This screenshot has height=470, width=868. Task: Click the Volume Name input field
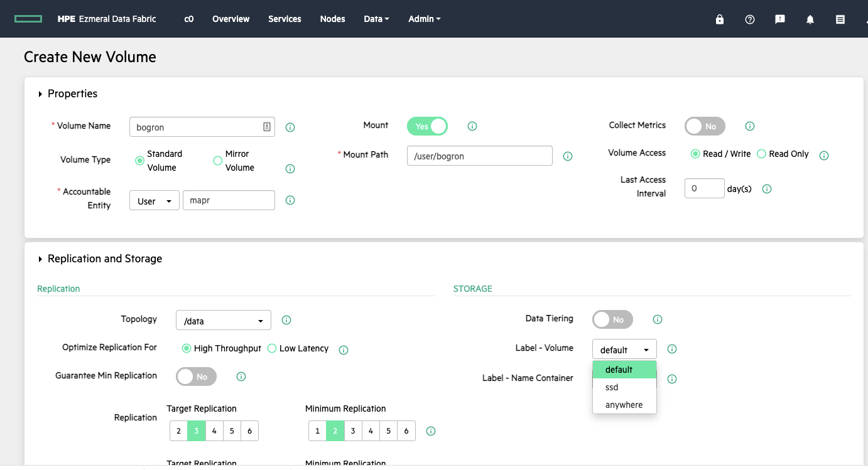[202, 127]
